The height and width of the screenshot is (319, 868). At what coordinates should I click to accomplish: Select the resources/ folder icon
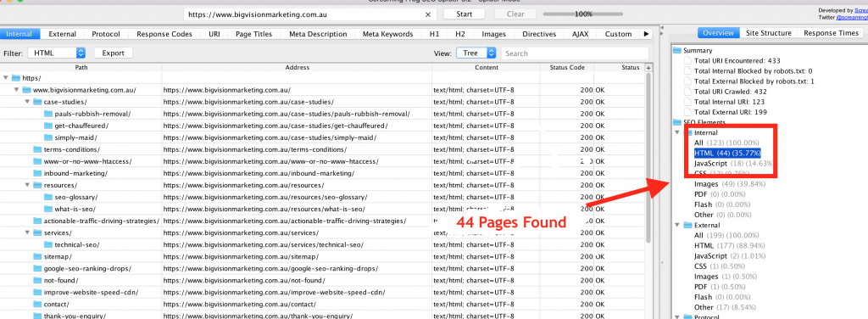point(37,185)
